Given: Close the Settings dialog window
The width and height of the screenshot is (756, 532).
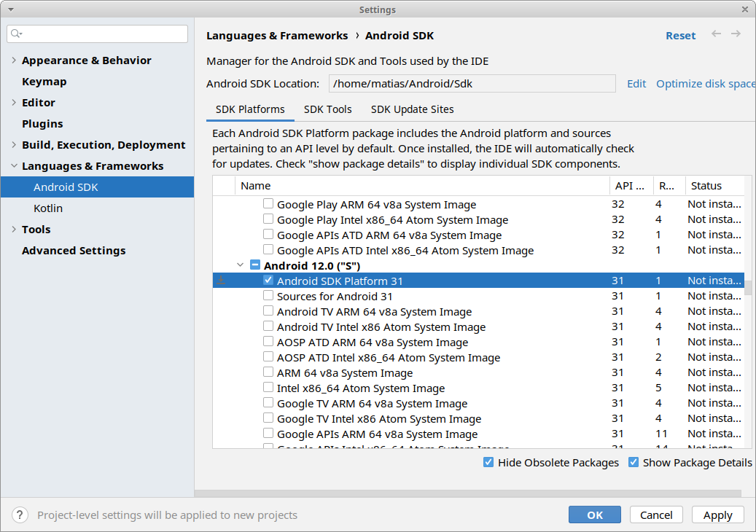Looking at the screenshot, I should [x=744, y=9].
